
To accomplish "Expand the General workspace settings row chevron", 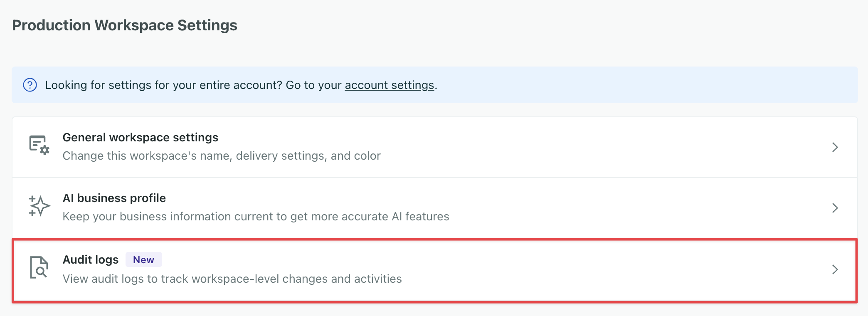I will (836, 147).
